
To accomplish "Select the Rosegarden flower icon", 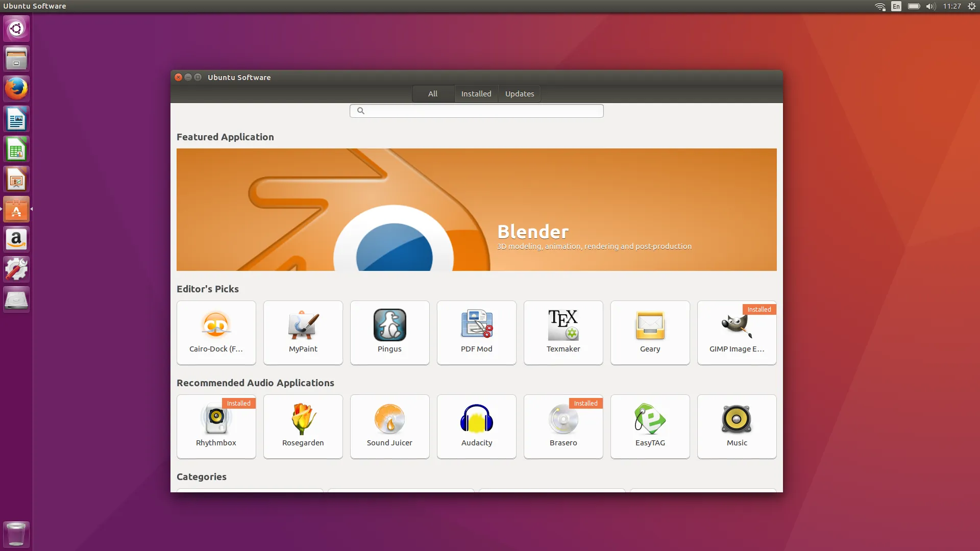I will click(303, 419).
